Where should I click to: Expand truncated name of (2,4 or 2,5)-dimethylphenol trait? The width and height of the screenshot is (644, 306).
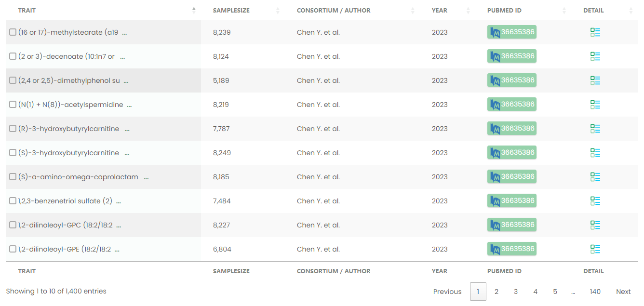(126, 81)
